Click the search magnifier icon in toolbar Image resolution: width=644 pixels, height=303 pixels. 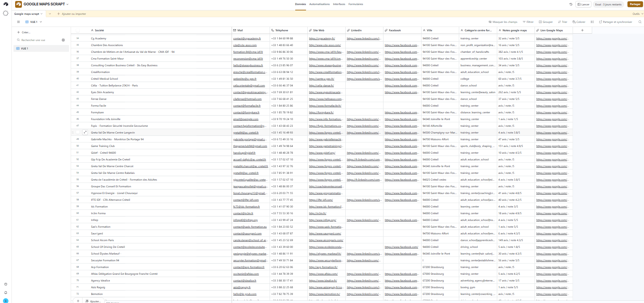640,22
